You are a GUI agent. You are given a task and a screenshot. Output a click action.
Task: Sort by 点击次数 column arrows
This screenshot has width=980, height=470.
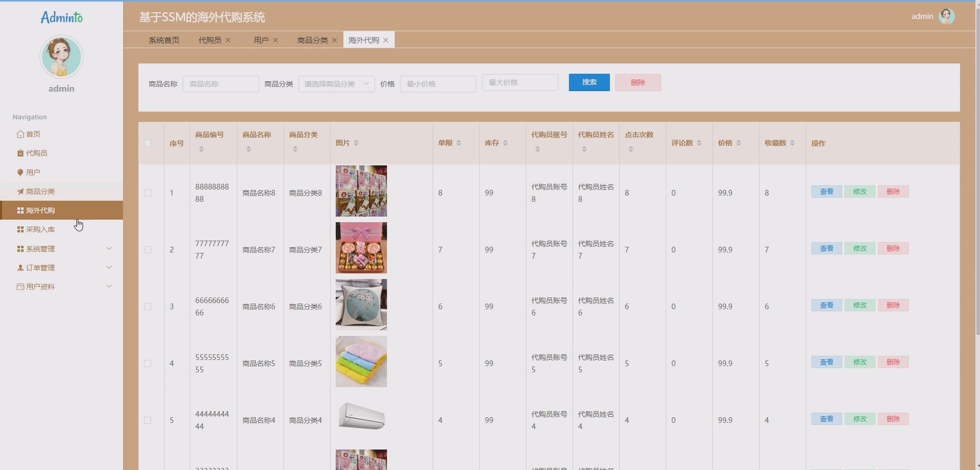pyautogui.click(x=631, y=149)
